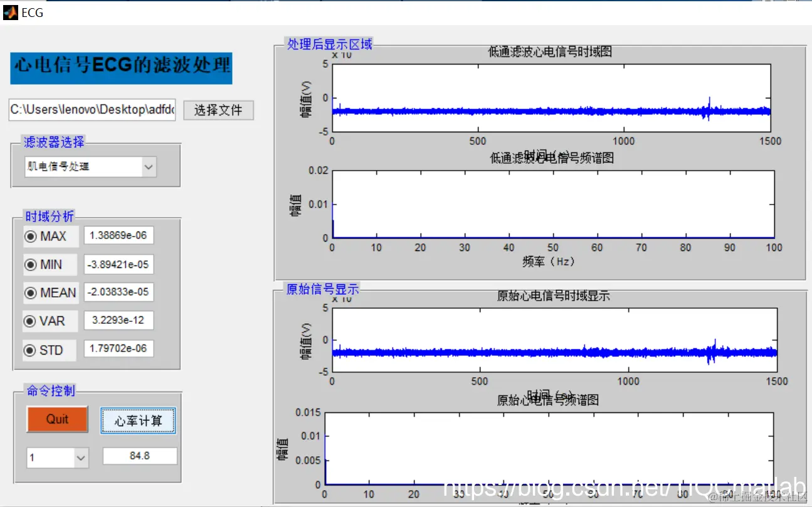Viewport: 812px width, 507px height.
Task: Click the MATLAB logo icon in title bar
Action: (x=11, y=12)
